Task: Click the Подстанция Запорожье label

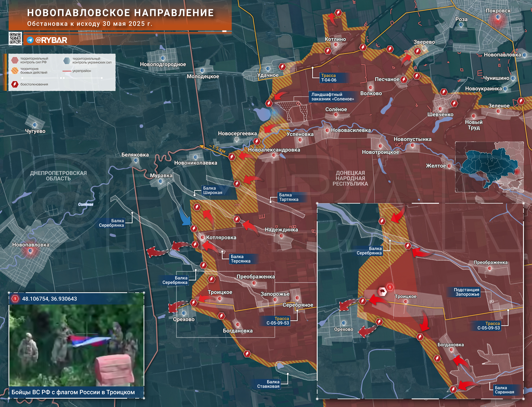Action: (x=466, y=292)
